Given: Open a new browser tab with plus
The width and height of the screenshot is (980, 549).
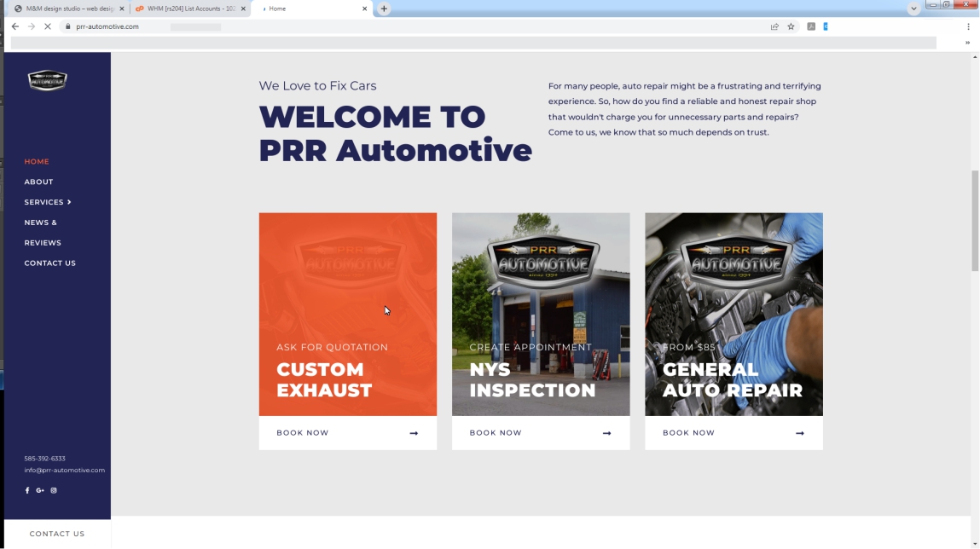Looking at the screenshot, I should coord(384,9).
